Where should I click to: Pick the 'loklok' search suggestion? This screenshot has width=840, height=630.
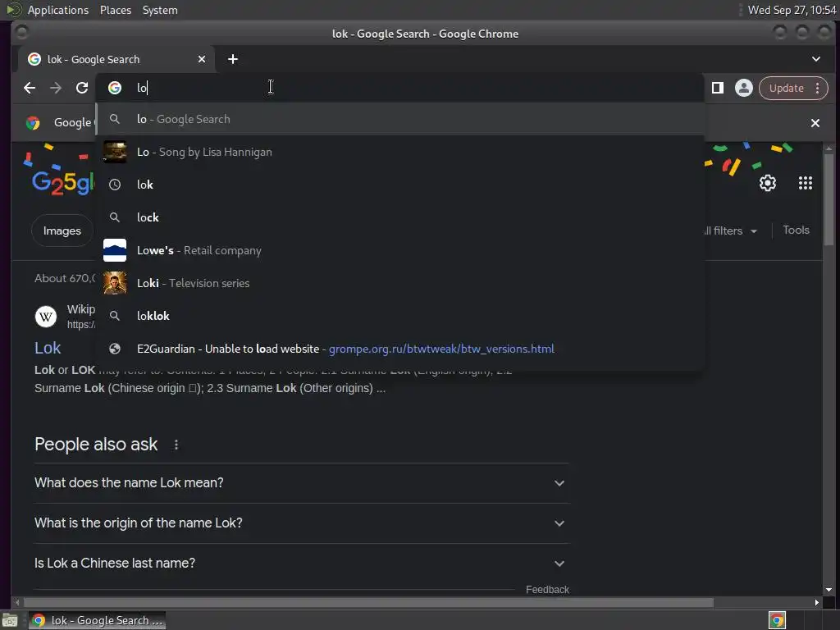pos(400,316)
